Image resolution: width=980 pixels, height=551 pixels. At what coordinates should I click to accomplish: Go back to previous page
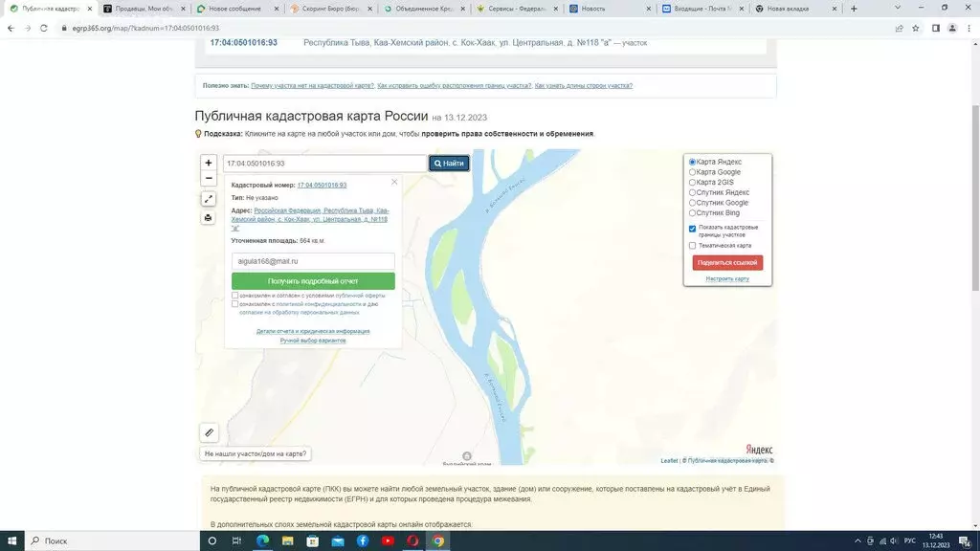click(x=11, y=28)
